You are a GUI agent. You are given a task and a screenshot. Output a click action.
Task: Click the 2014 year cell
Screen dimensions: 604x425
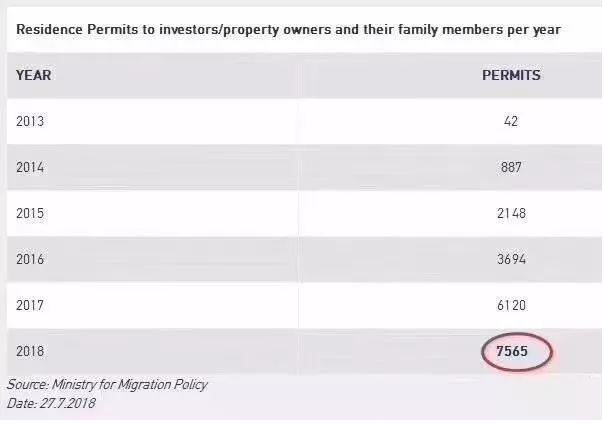tap(30, 167)
